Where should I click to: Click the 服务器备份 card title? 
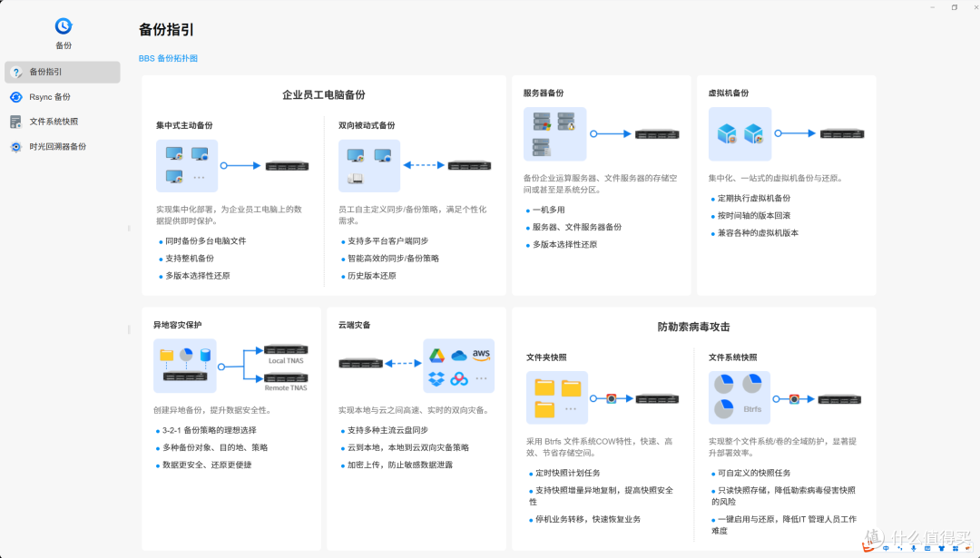point(544,93)
